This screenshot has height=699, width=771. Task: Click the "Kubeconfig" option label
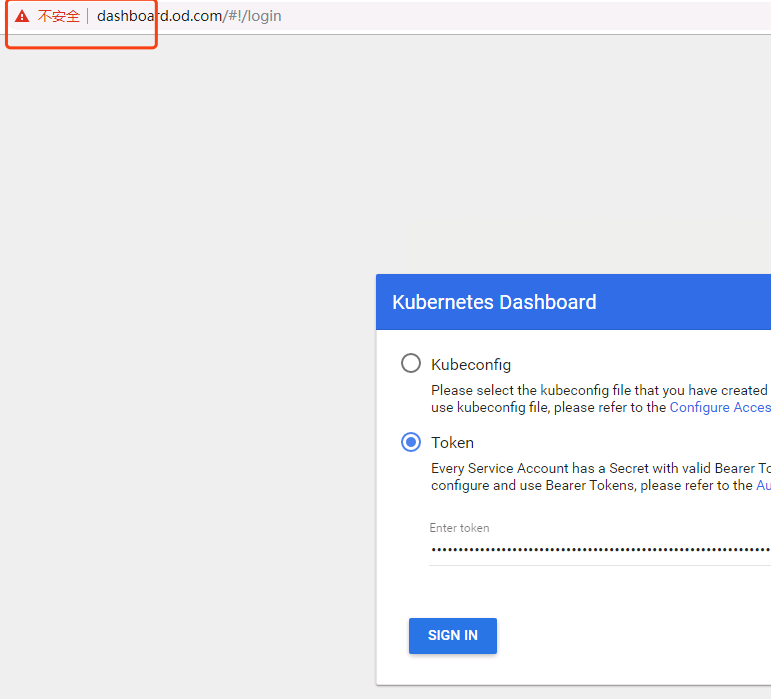pyautogui.click(x=471, y=364)
